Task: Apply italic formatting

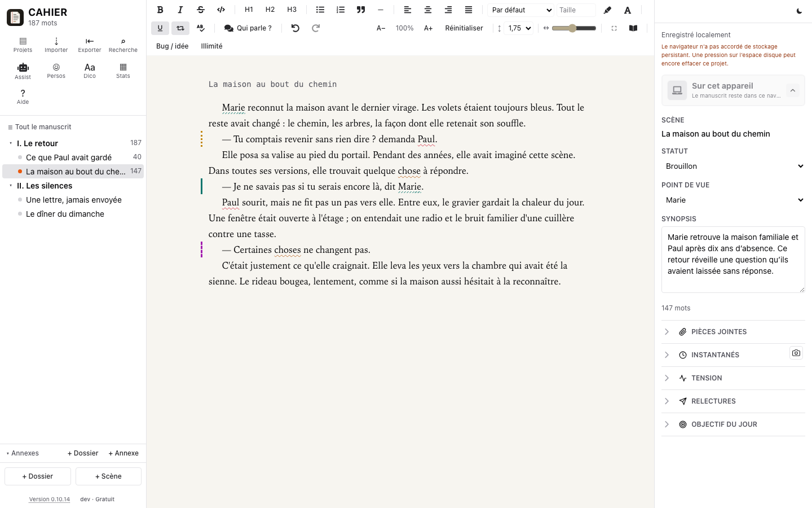Action: (x=180, y=10)
